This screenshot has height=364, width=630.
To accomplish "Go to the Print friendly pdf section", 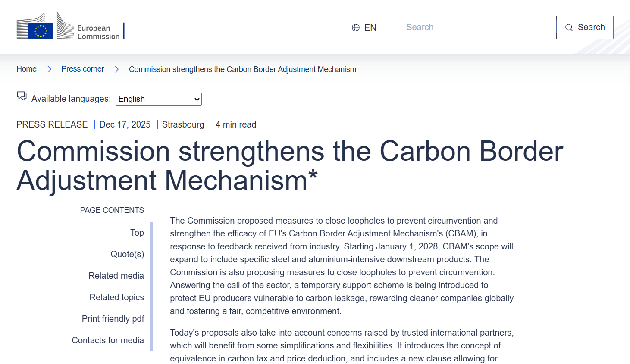I will tap(113, 319).
